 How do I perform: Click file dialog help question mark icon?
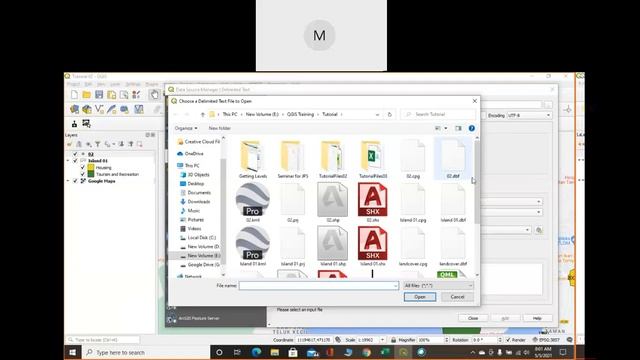click(471, 128)
